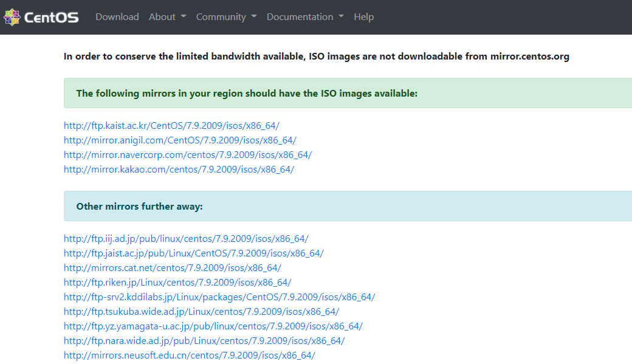Open the mirror.anigil.com mirror link
Image resolution: width=632 pixels, height=364 pixels.
point(180,140)
